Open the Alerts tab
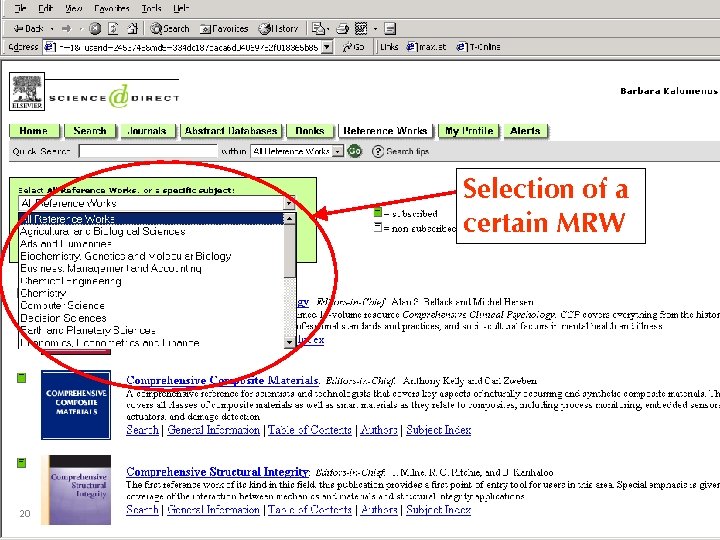The image size is (720, 540). coord(525,131)
